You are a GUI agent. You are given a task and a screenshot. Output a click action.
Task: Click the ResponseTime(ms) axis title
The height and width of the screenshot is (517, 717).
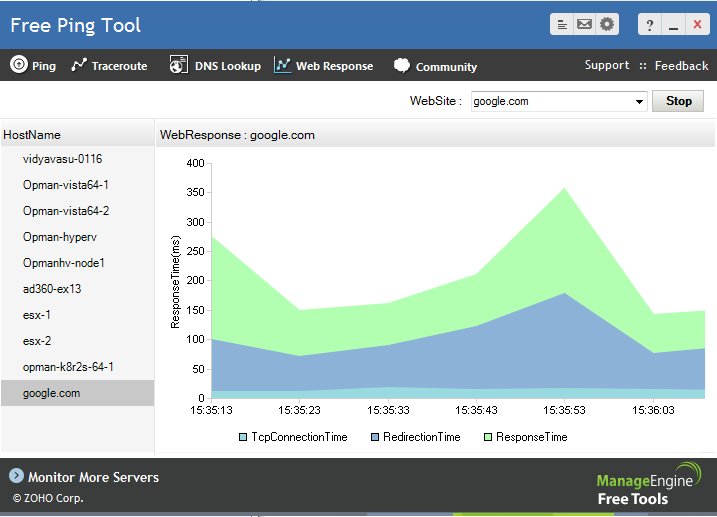[x=176, y=282]
